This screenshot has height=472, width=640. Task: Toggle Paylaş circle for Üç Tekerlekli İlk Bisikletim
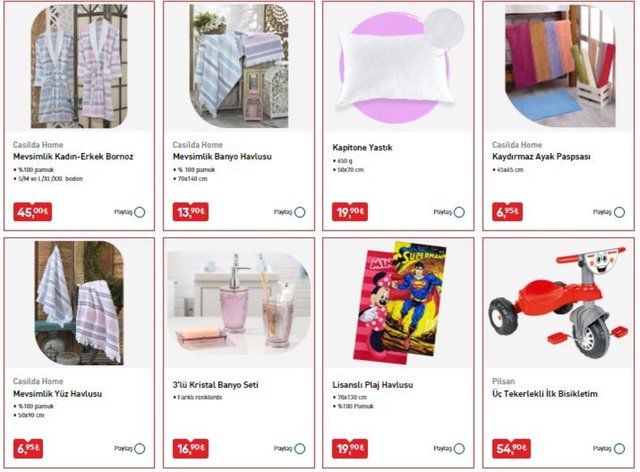pyautogui.click(x=619, y=449)
